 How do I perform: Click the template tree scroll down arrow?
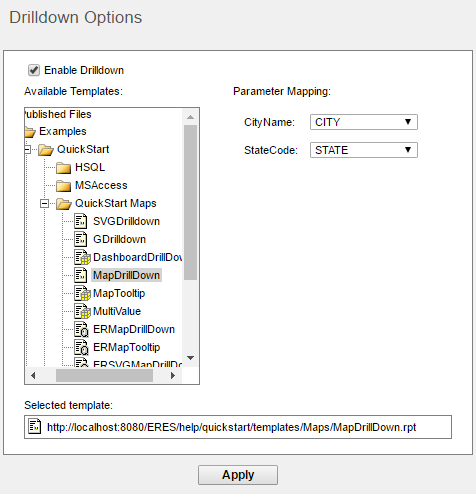pos(190,358)
